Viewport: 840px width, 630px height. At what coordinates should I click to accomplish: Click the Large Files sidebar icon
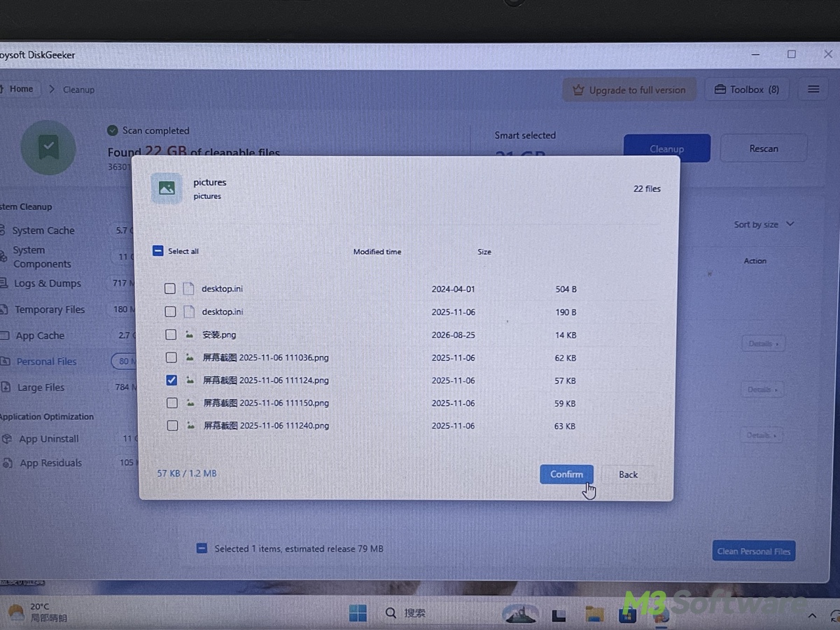(x=6, y=387)
